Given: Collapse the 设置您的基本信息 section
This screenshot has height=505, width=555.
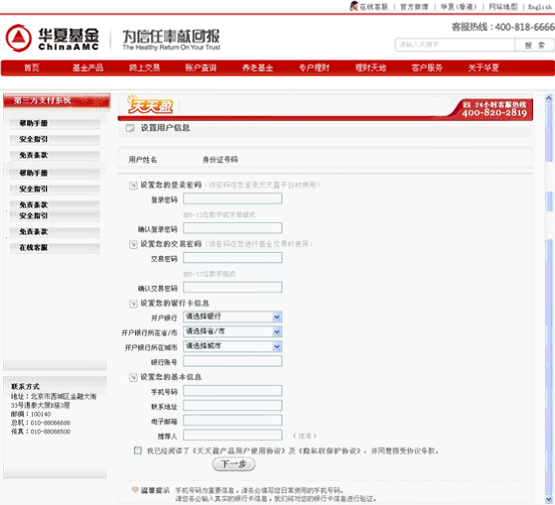Looking at the screenshot, I should [133, 377].
